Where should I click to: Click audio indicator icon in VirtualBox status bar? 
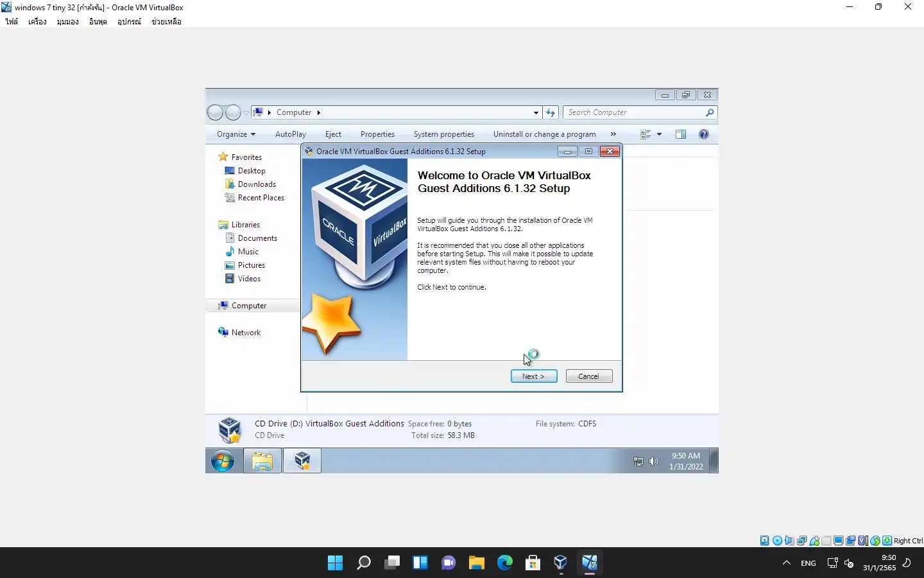pos(789,541)
